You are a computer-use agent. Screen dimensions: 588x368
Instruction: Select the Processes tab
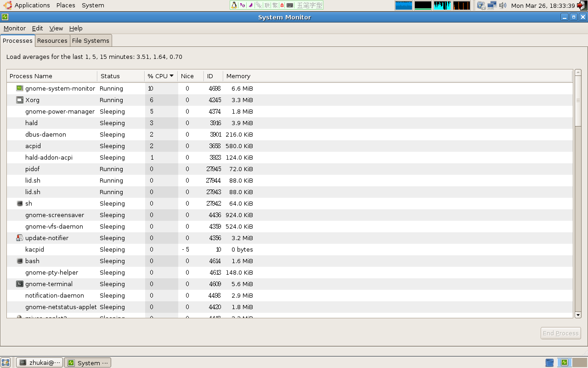click(17, 40)
